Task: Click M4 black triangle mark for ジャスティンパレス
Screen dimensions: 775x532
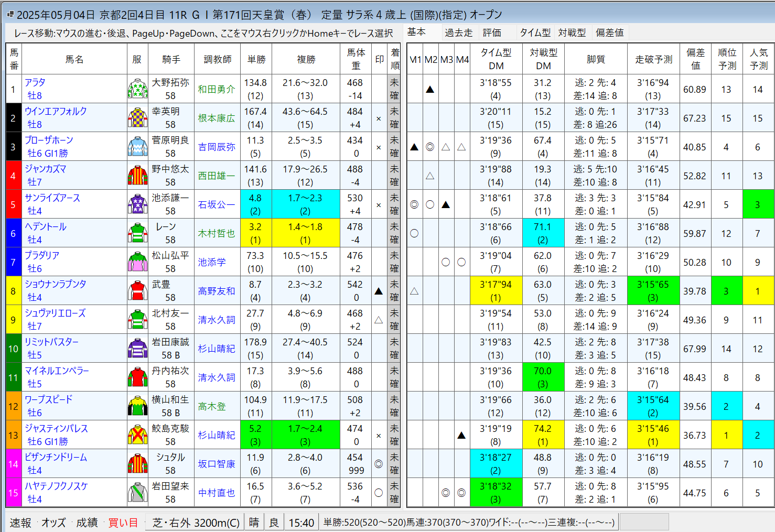Action: (461, 435)
